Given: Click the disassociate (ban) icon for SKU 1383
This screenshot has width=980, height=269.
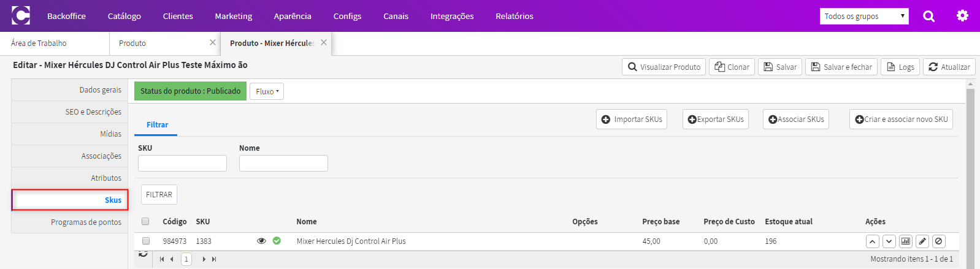Looking at the screenshot, I should pos(939,241).
